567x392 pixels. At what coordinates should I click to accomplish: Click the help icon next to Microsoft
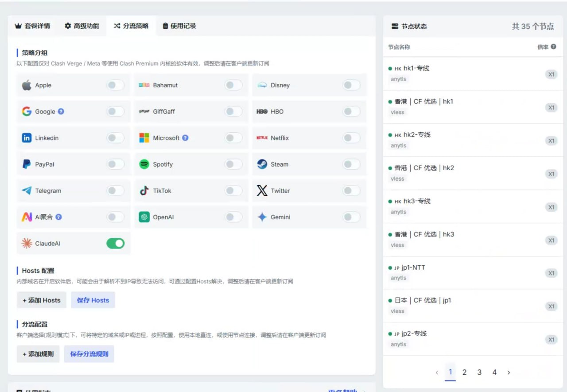185,138
